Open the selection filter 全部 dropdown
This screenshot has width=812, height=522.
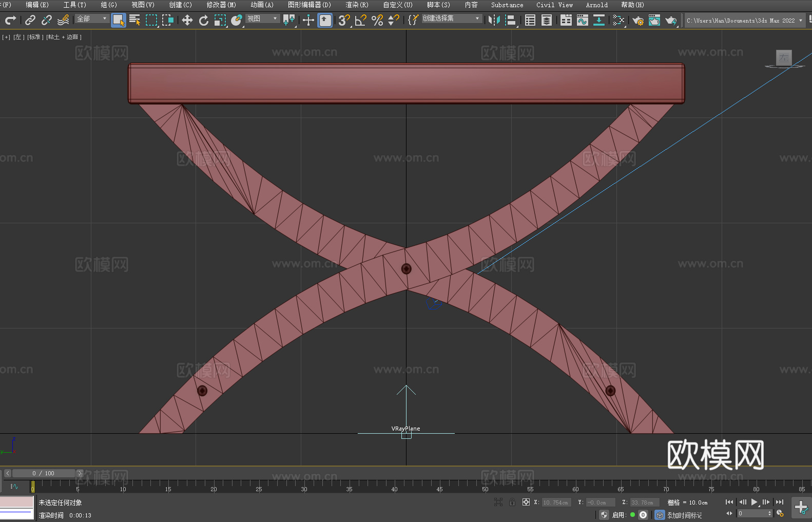(x=92, y=18)
